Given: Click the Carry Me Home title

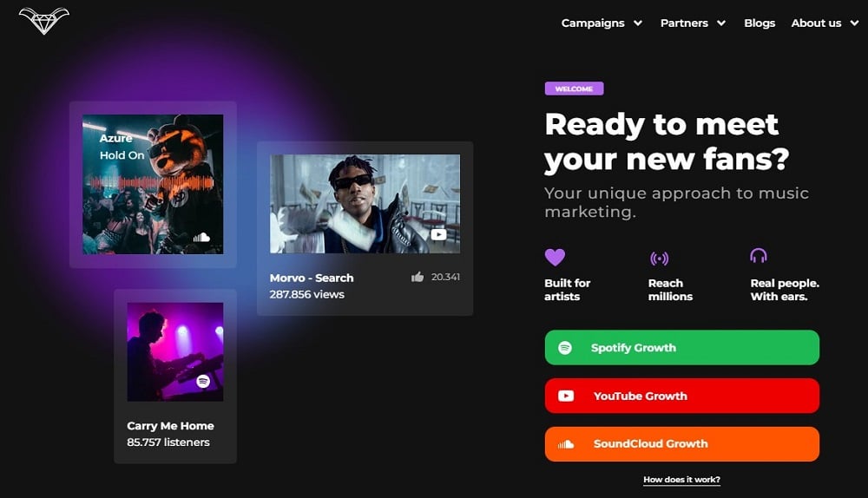Looking at the screenshot, I should [170, 425].
